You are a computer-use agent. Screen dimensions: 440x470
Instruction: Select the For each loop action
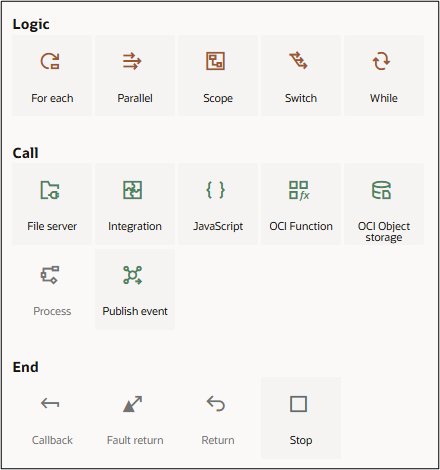[x=52, y=76]
